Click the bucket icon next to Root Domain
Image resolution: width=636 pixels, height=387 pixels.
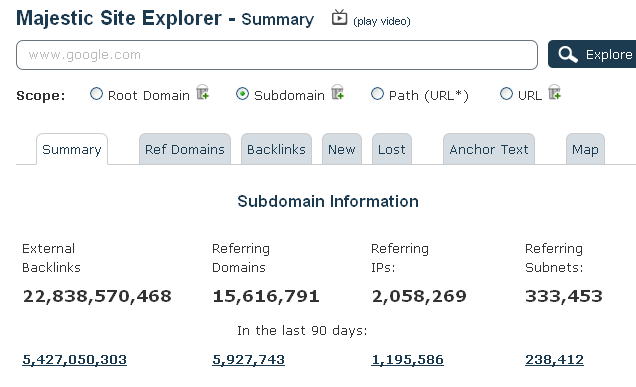pyautogui.click(x=202, y=92)
